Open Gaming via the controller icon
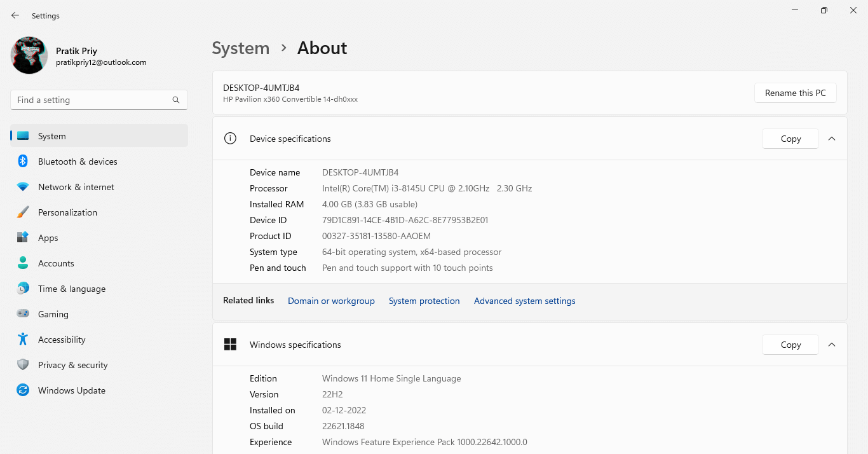 (x=23, y=314)
